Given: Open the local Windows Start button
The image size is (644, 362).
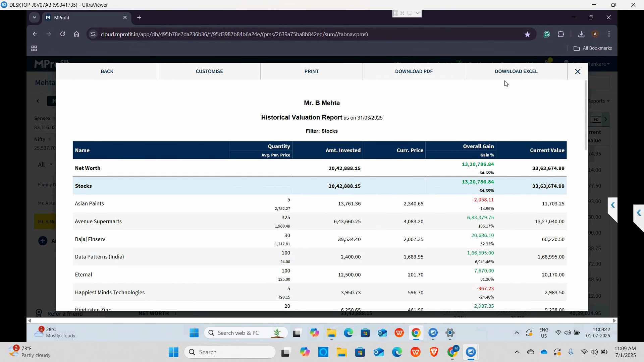Looking at the screenshot, I should coord(173,352).
